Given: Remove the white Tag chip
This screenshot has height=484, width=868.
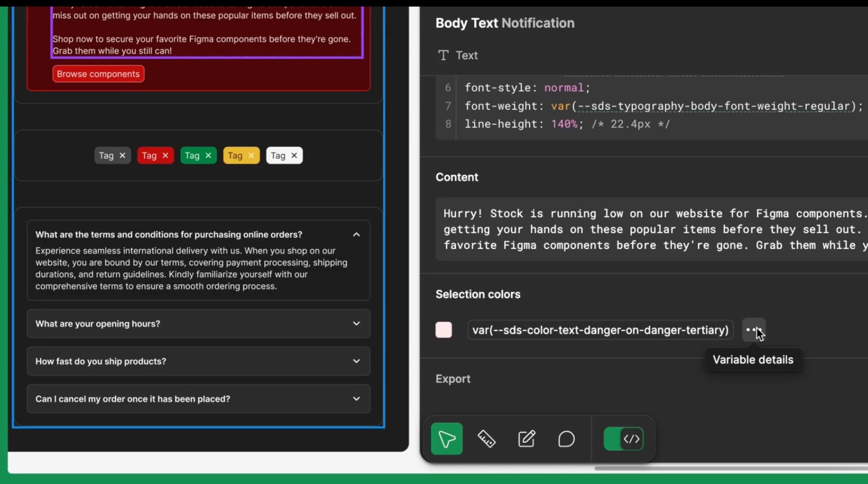Looking at the screenshot, I should click(x=294, y=155).
